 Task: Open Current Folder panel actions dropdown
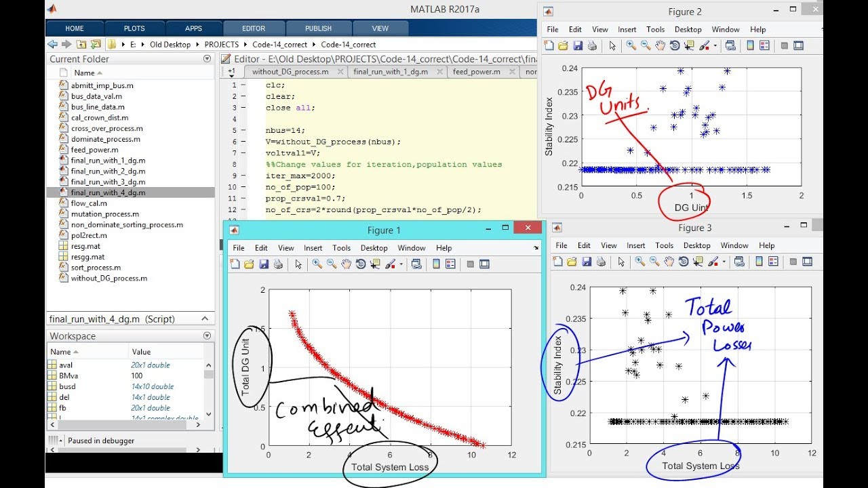(x=208, y=59)
